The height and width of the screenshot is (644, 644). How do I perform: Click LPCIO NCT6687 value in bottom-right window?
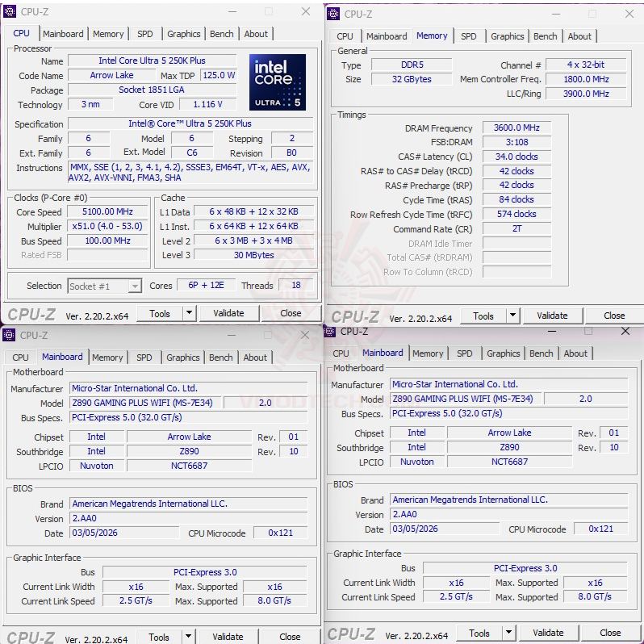point(510,462)
